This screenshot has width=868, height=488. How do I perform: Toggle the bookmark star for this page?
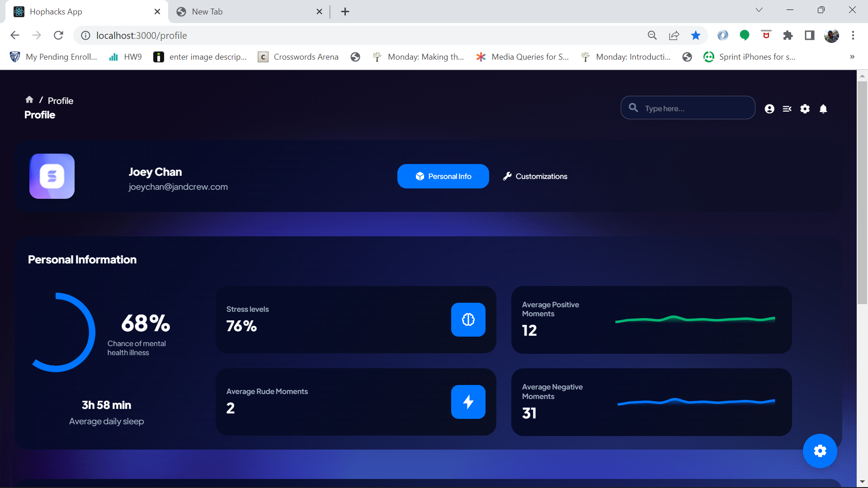click(696, 35)
